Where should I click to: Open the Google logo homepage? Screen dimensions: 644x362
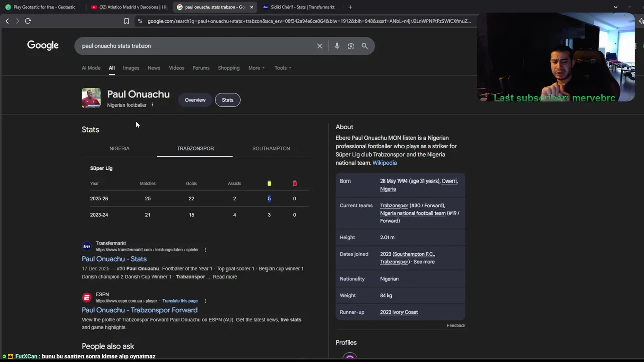coord(43,45)
